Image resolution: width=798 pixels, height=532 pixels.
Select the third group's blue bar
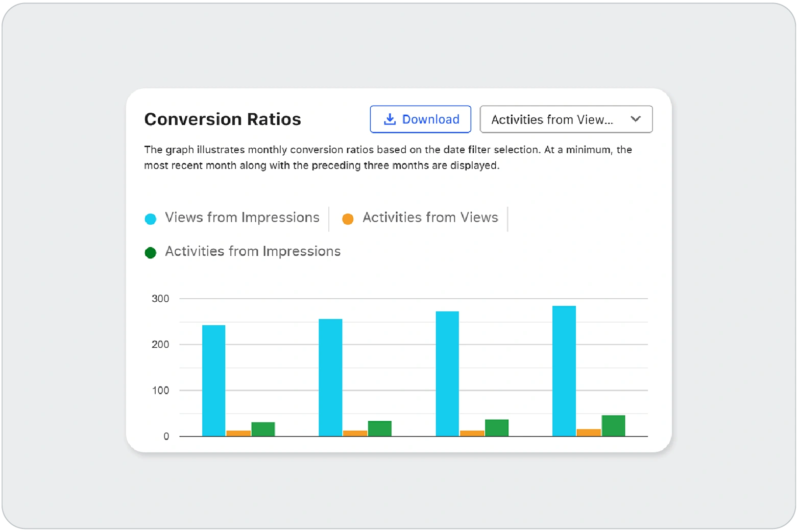click(447, 374)
